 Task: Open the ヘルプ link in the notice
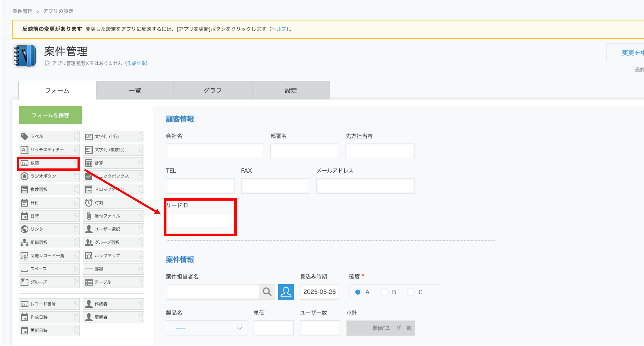point(278,29)
